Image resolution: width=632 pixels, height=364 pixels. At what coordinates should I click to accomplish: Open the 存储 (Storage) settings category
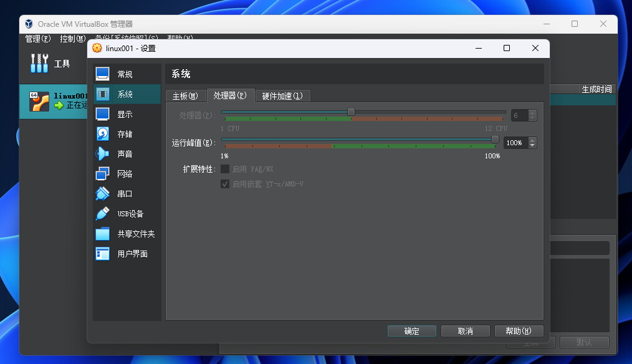coord(125,134)
